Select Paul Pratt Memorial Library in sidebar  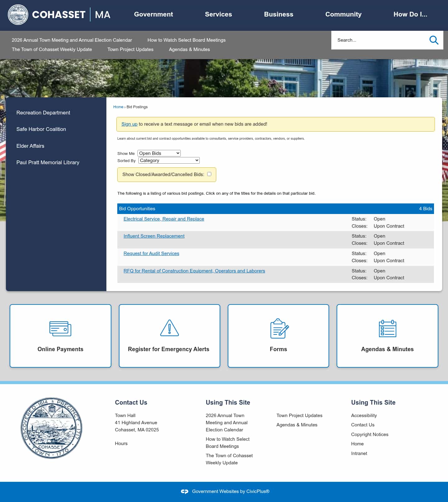coord(48,162)
